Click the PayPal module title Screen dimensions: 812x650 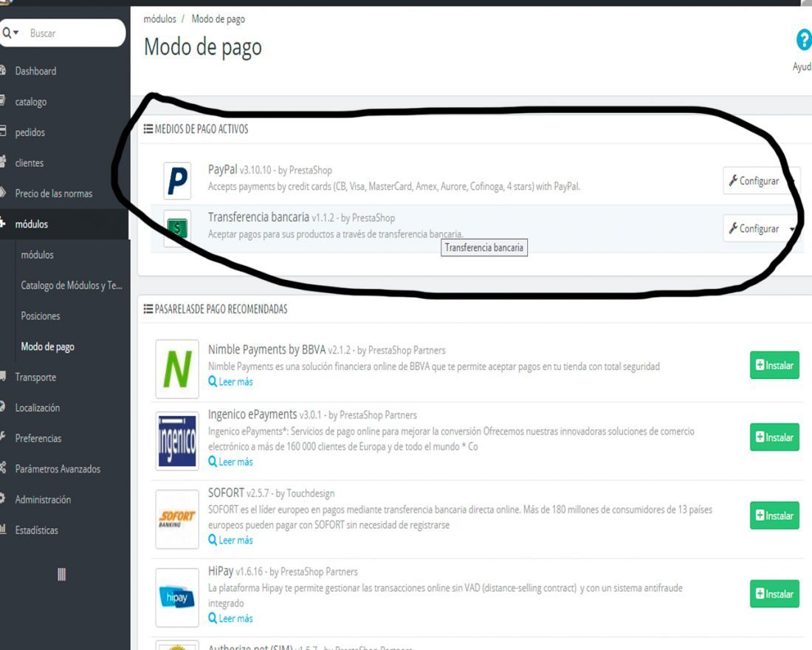coord(223,169)
